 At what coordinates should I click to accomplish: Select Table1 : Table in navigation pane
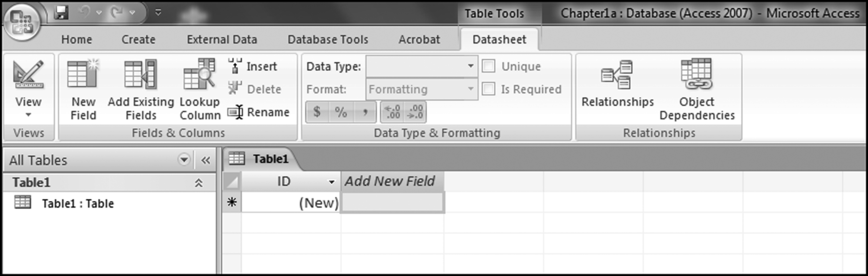77,204
